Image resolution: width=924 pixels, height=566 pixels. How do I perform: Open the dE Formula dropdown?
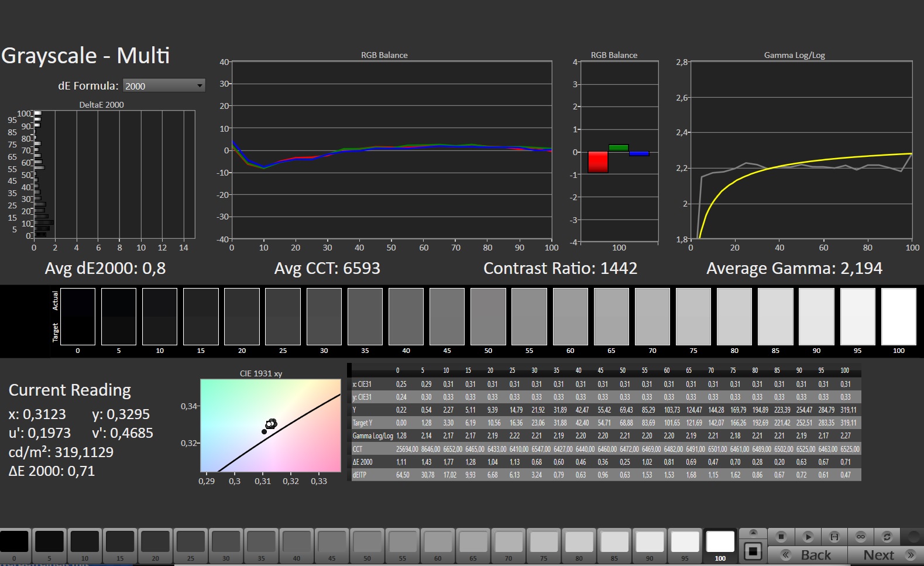point(164,85)
